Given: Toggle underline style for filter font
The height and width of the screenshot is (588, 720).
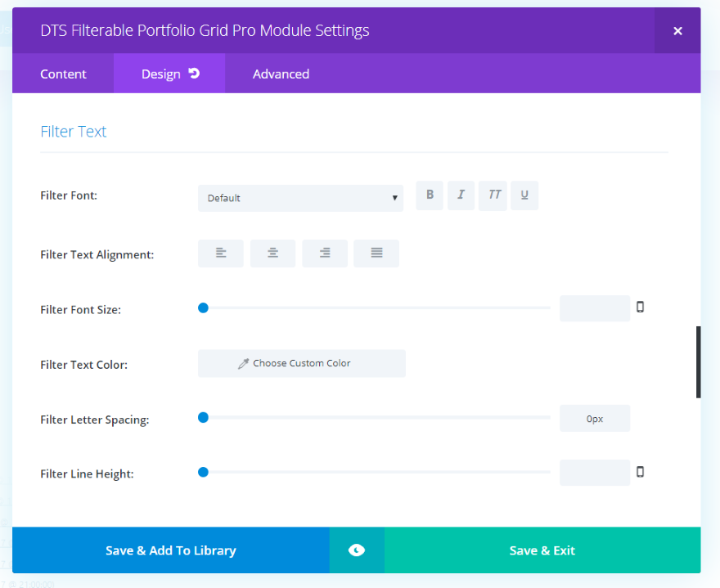Looking at the screenshot, I should [524, 195].
